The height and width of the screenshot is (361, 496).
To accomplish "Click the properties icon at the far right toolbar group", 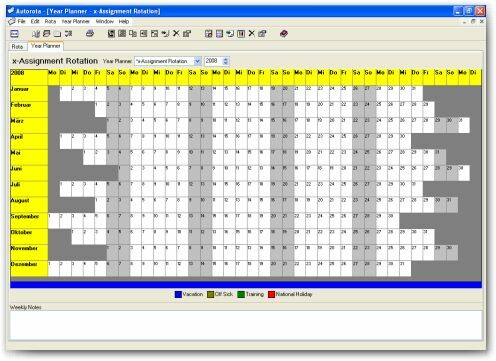I will [262, 33].
